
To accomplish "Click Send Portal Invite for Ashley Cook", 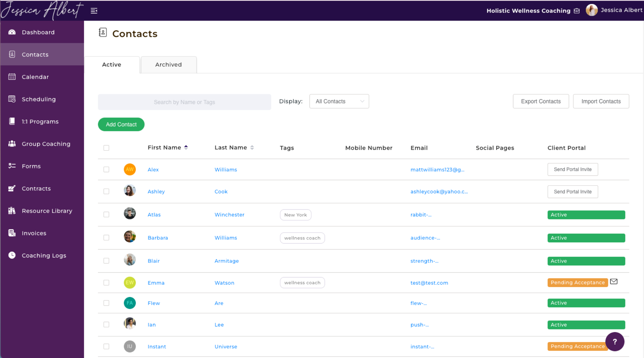I will click(x=572, y=192).
